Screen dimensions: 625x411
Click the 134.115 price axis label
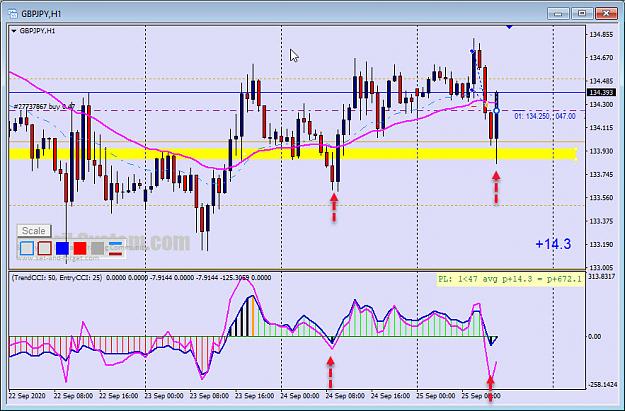(x=601, y=128)
